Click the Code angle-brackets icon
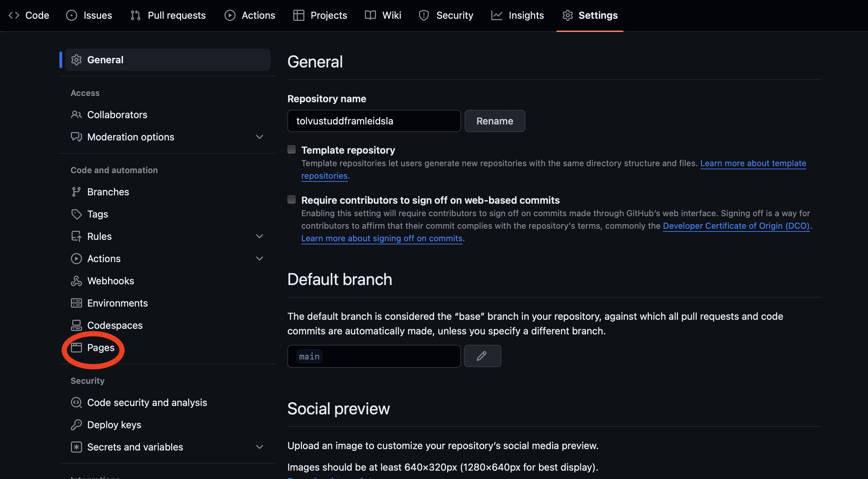 (x=14, y=15)
